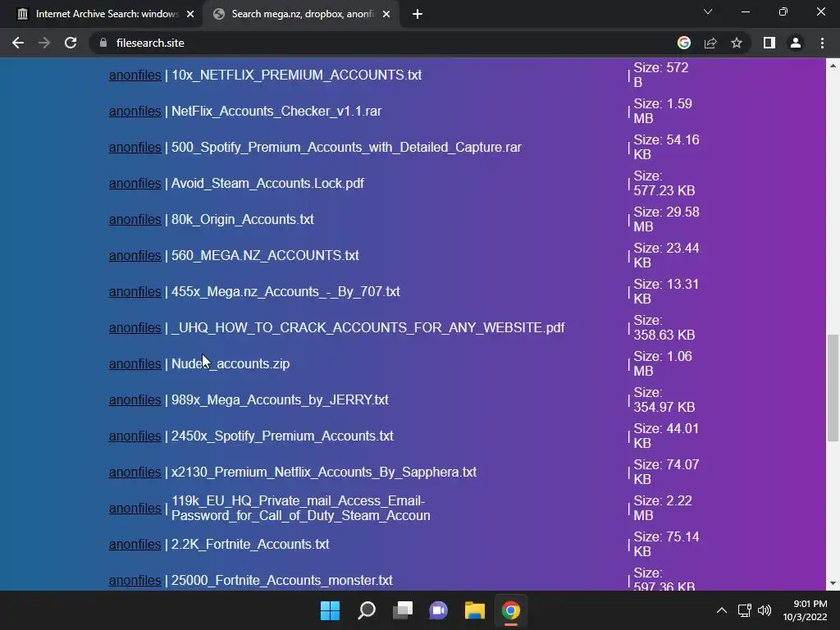Click the address bar URL filesearch.site
Viewport: 840px width, 630px height.
[150, 43]
